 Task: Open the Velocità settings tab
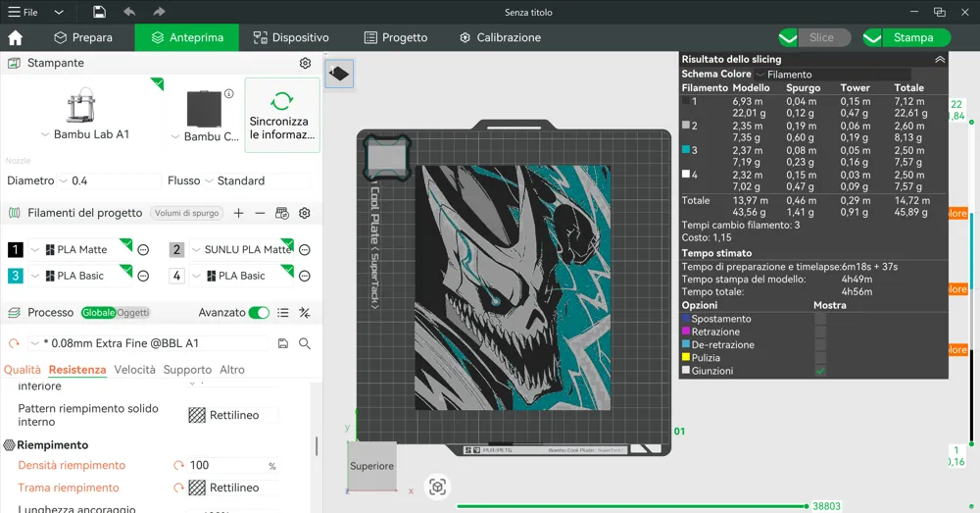(x=134, y=370)
